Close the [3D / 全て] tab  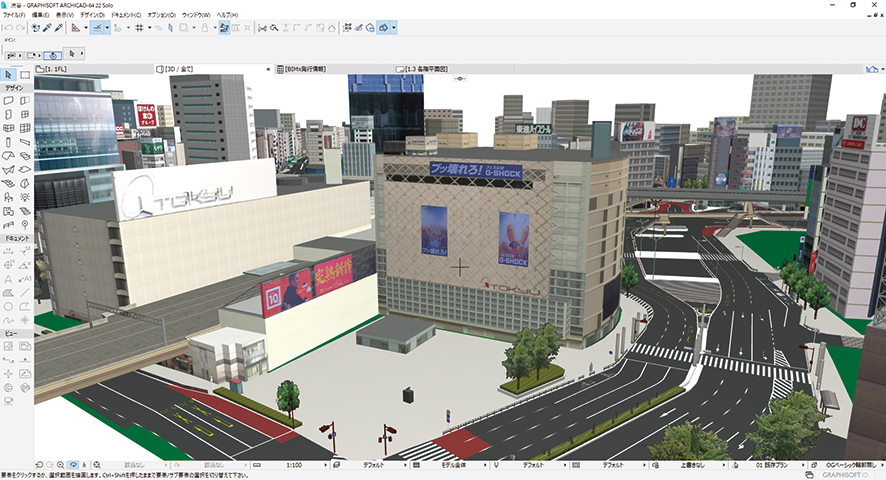268,69
